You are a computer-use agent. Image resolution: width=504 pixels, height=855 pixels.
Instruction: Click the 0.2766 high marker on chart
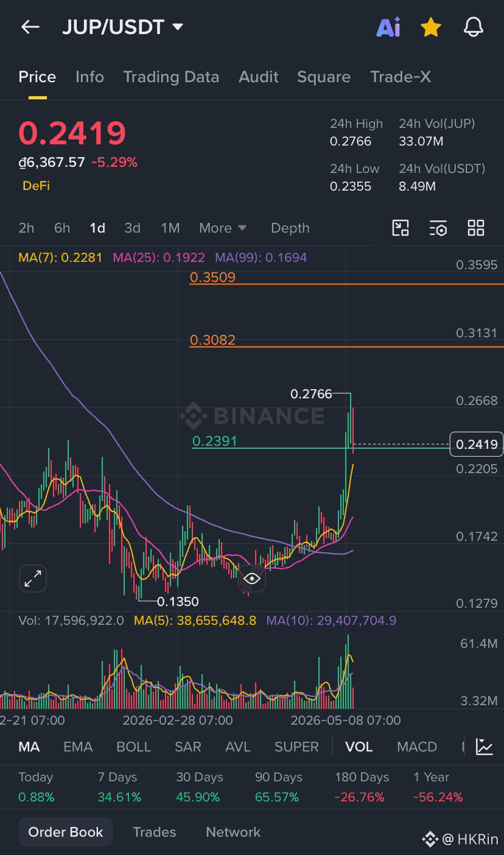(311, 394)
